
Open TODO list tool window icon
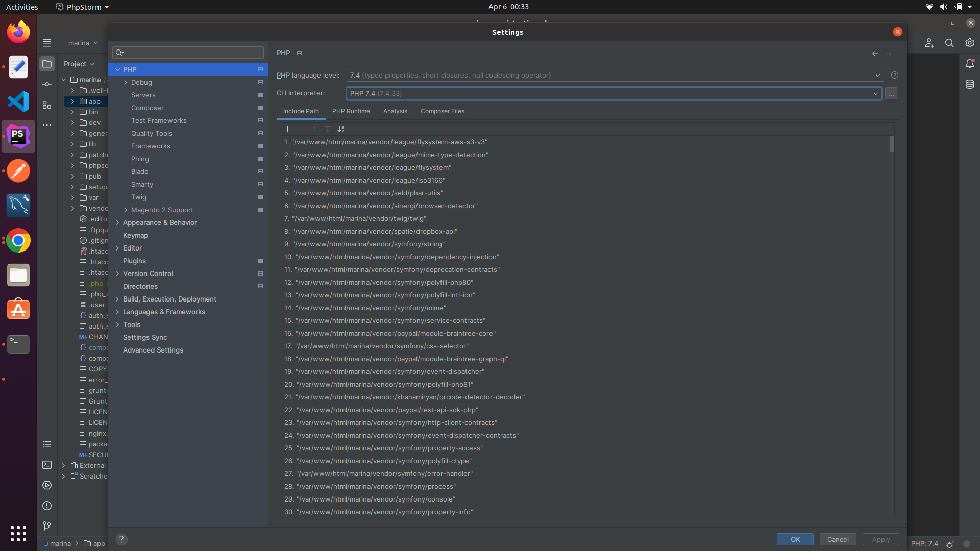(47, 444)
